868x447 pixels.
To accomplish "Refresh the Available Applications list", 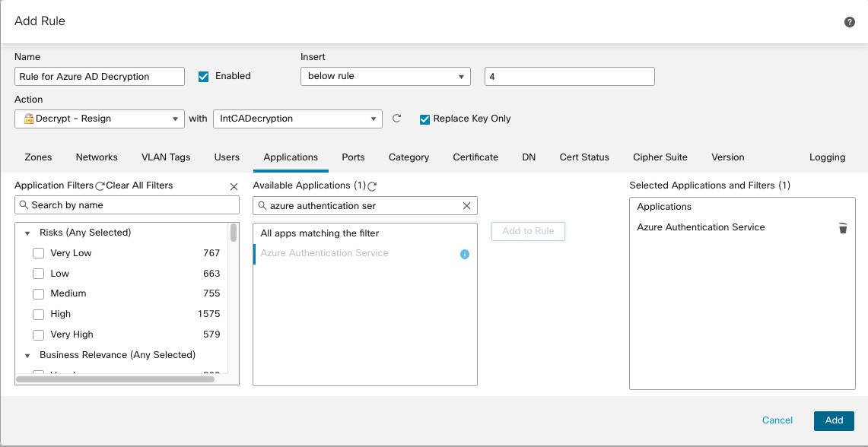I will 372,185.
